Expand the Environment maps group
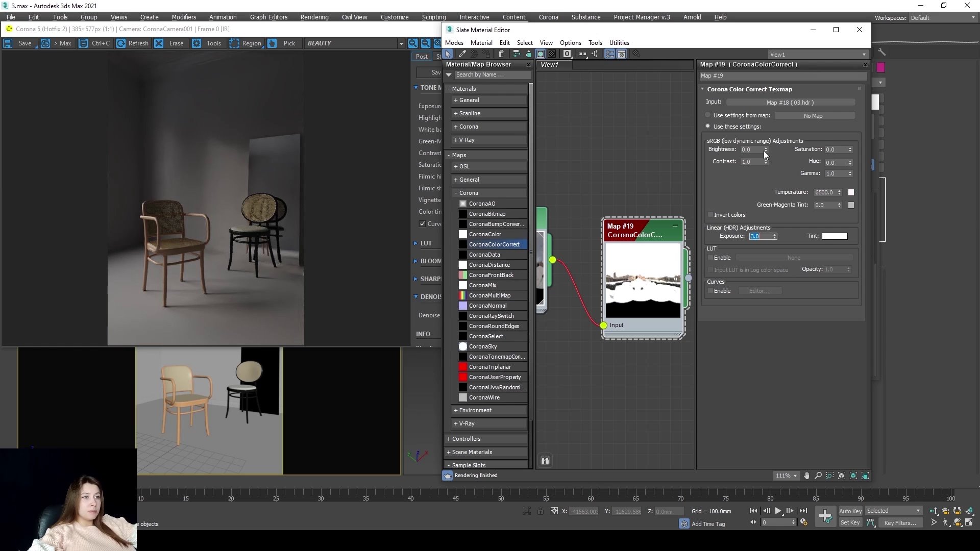This screenshot has width=980, height=551. pos(475,410)
